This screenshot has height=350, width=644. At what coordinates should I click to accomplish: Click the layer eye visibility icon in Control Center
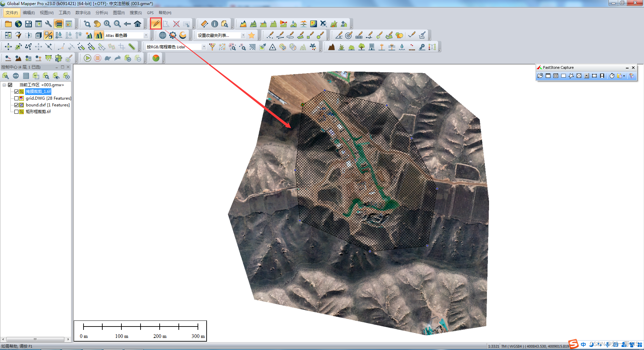(56, 76)
